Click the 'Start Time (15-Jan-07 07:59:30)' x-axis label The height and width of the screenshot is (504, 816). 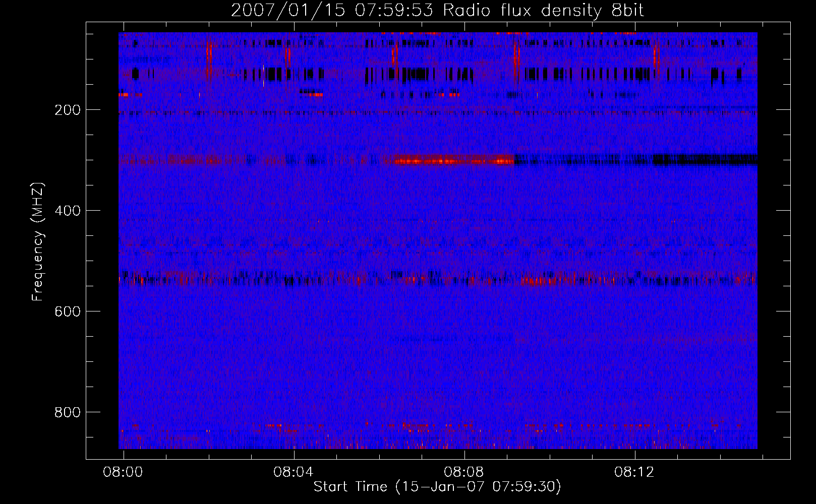[437, 487]
